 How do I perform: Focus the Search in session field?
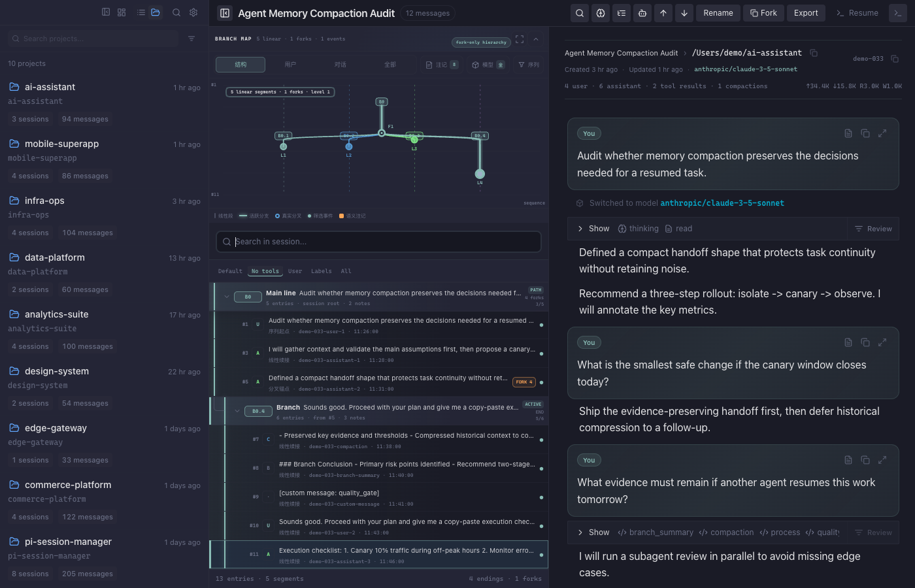pyautogui.click(x=378, y=242)
